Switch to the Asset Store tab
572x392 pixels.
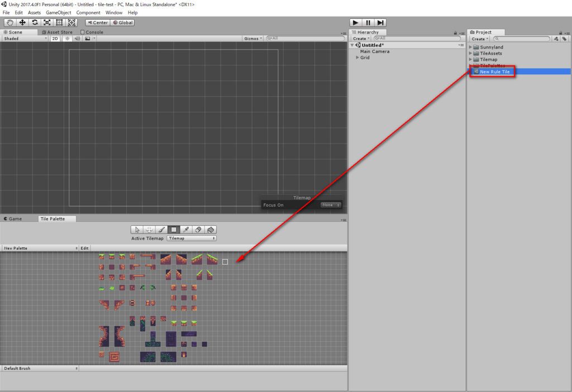[58, 32]
